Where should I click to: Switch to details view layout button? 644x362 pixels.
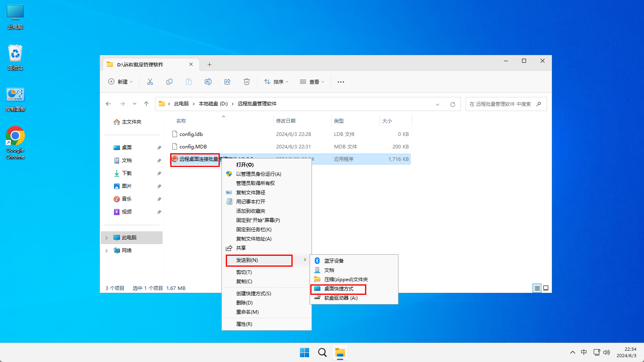[537, 288]
